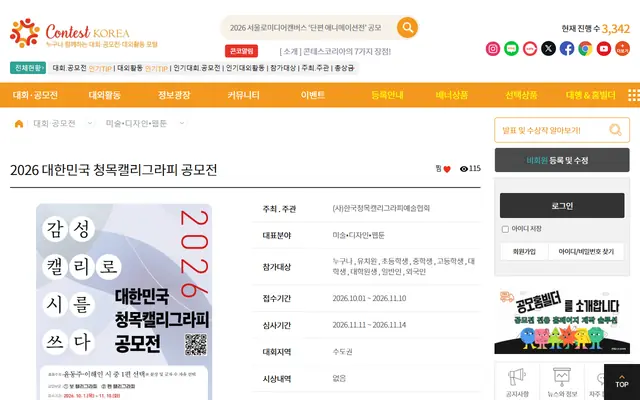Open the 주최.주관 link in top bar
The width and height of the screenshot is (640, 400).
[x=315, y=68]
